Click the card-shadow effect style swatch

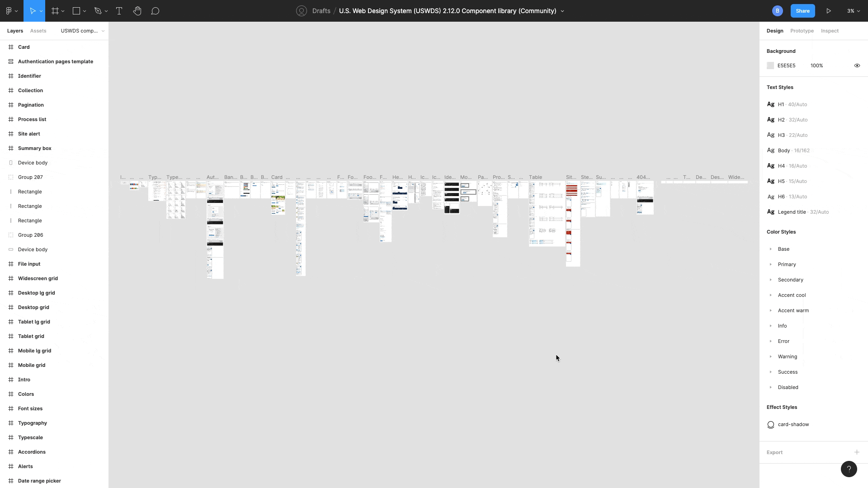(x=771, y=424)
